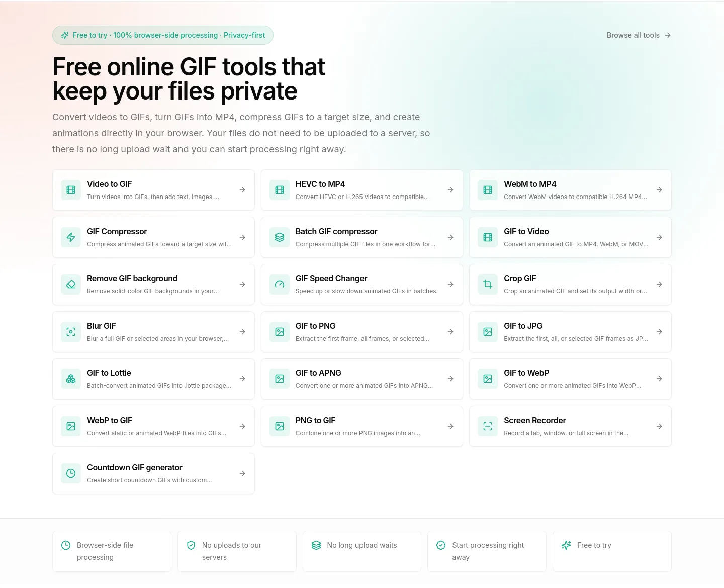Click the Countdown GIF generator clock icon

pyautogui.click(x=71, y=473)
